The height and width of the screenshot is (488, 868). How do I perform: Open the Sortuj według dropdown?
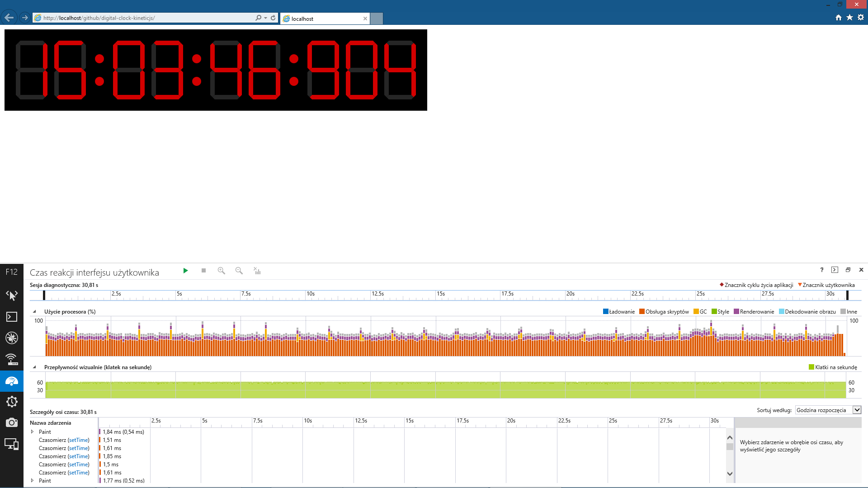[828, 410]
